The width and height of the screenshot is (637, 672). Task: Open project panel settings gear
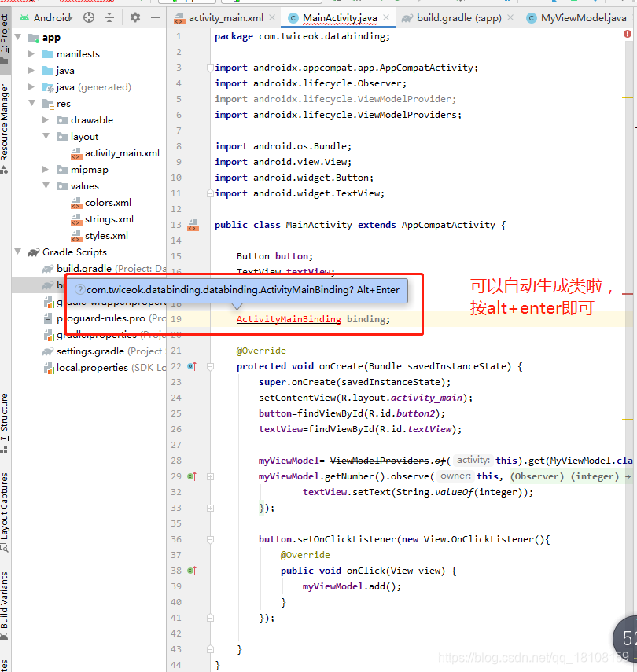[x=135, y=17]
